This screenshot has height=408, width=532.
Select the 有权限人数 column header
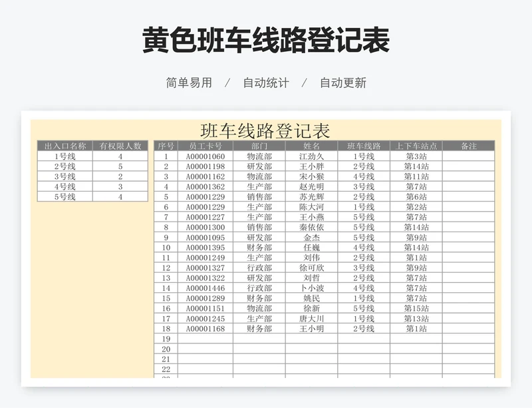coord(120,146)
